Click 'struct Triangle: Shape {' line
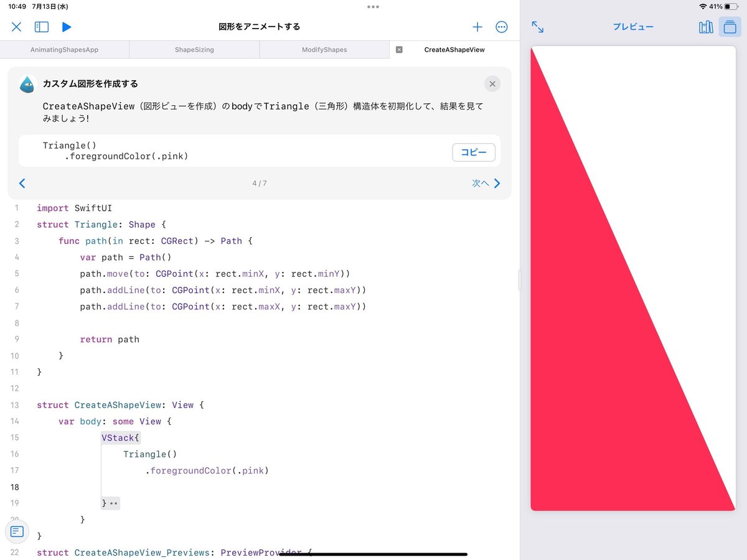 pos(101,225)
